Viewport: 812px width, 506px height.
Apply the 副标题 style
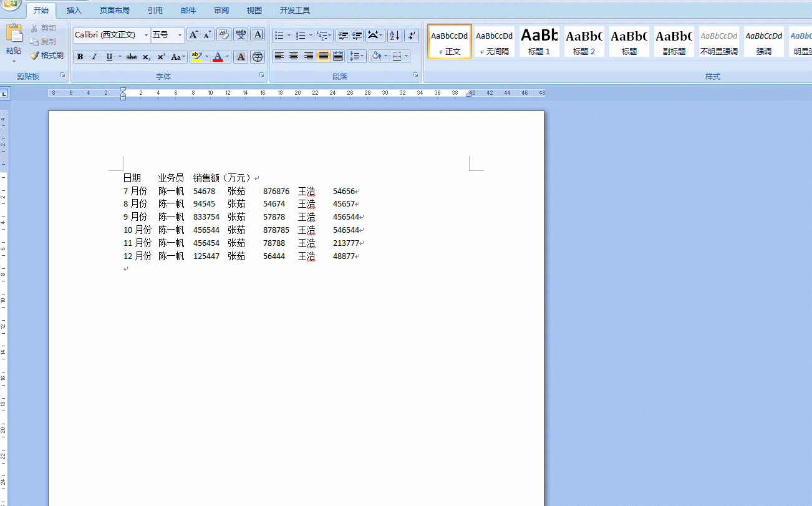[674, 42]
